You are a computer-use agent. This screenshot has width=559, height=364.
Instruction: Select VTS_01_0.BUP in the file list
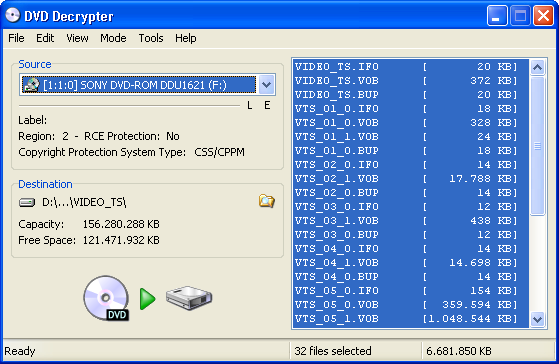click(x=410, y=151)
